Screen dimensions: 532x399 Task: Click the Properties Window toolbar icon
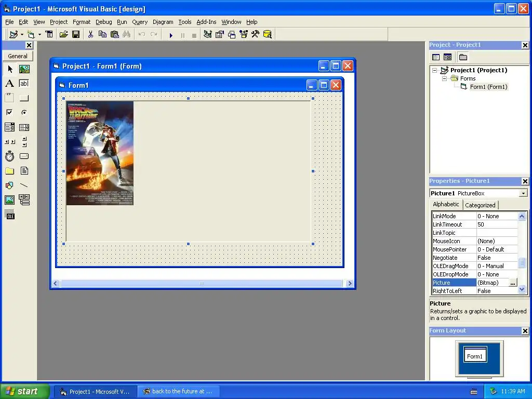point(220,34)
